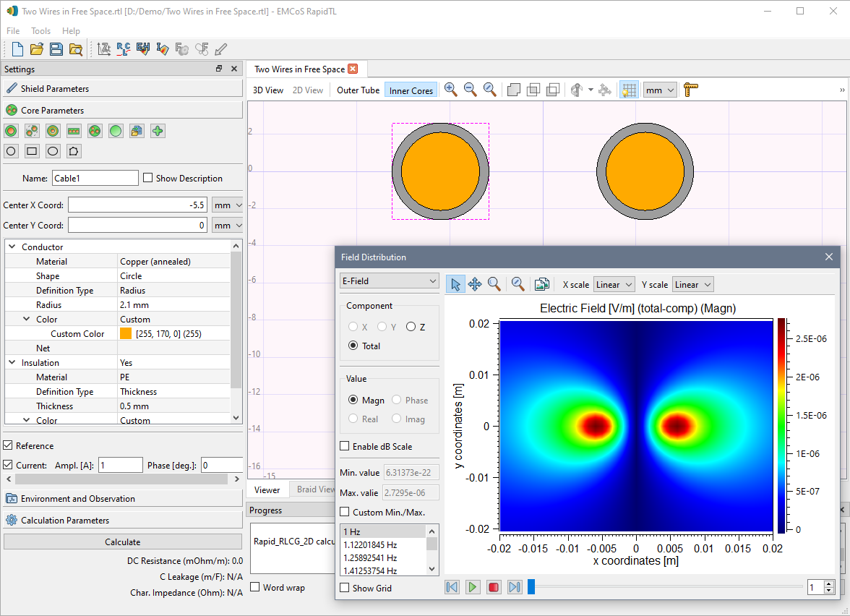Image resolution: width=850 pixels, height=616 pixels.
Task: Expand the Environment and Observation section
Action: tap(123, 499)
